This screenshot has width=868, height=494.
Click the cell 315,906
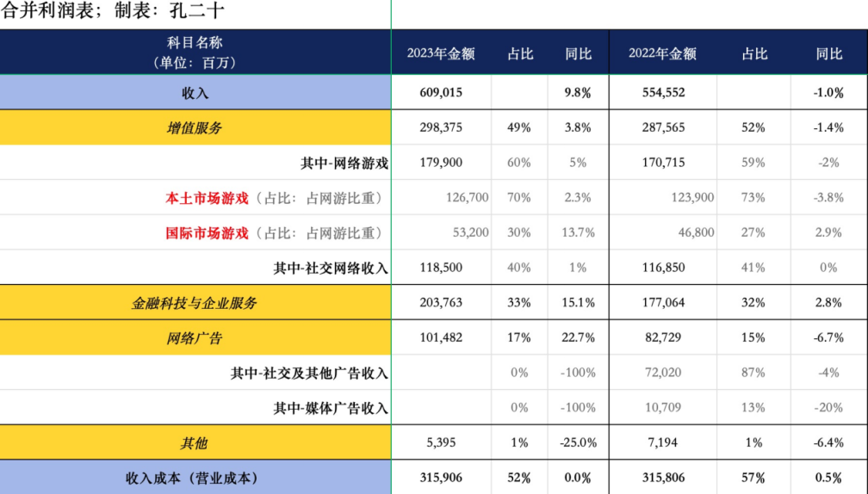tap(441, 478)
